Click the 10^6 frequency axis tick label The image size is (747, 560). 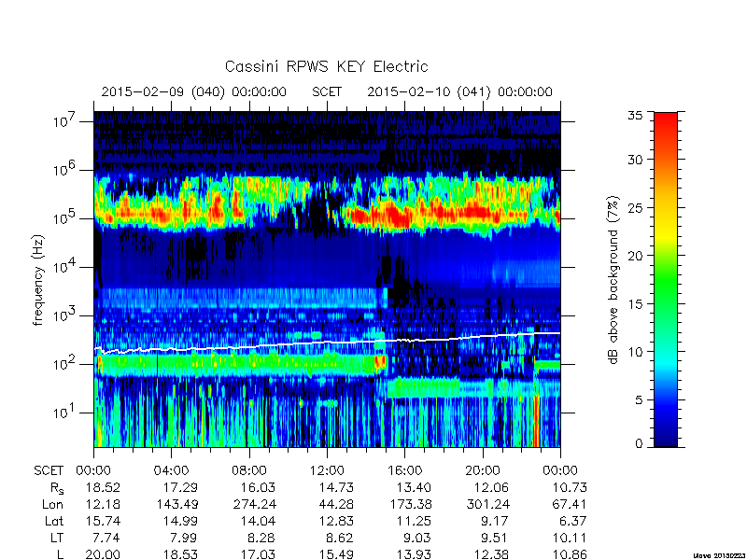click(x=63, y=169)
